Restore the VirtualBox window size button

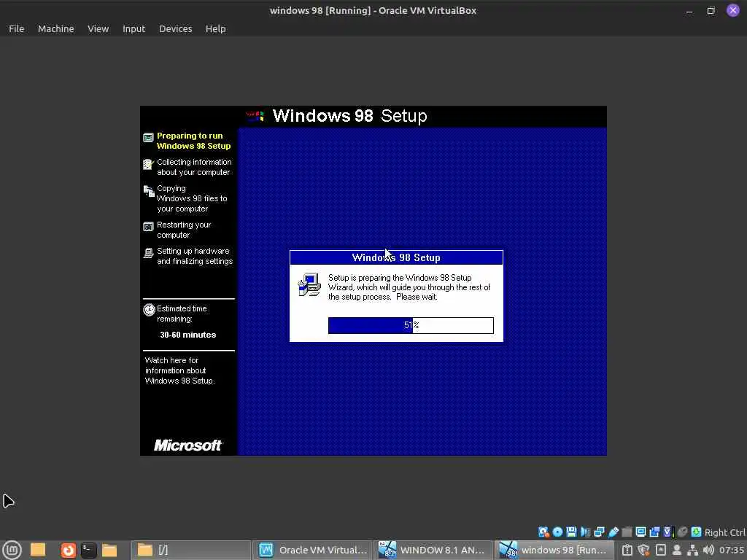click(x=711, y=10)
